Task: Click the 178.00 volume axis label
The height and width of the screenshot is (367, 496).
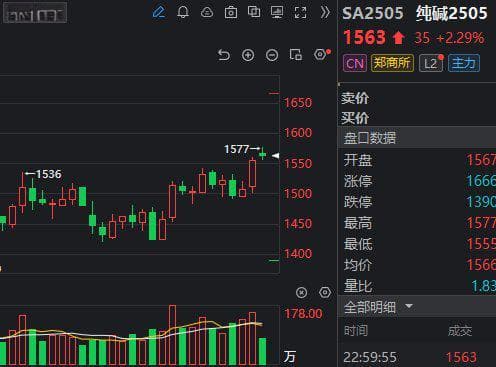Action: tap(303, 314)
